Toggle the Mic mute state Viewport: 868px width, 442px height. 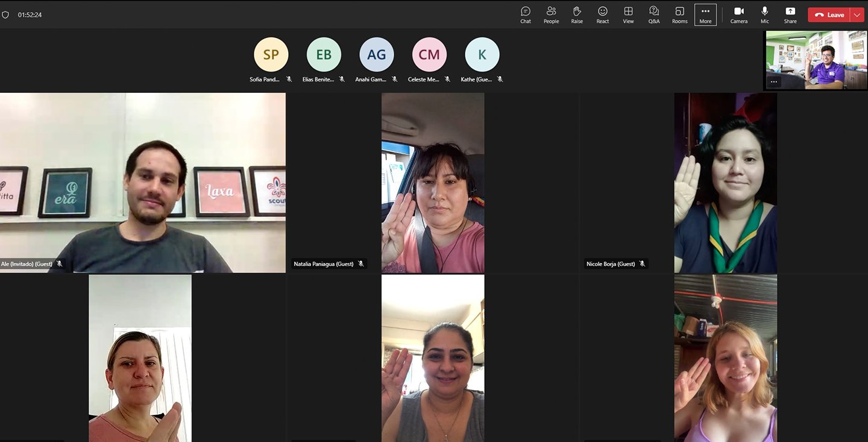coord(765,14)
